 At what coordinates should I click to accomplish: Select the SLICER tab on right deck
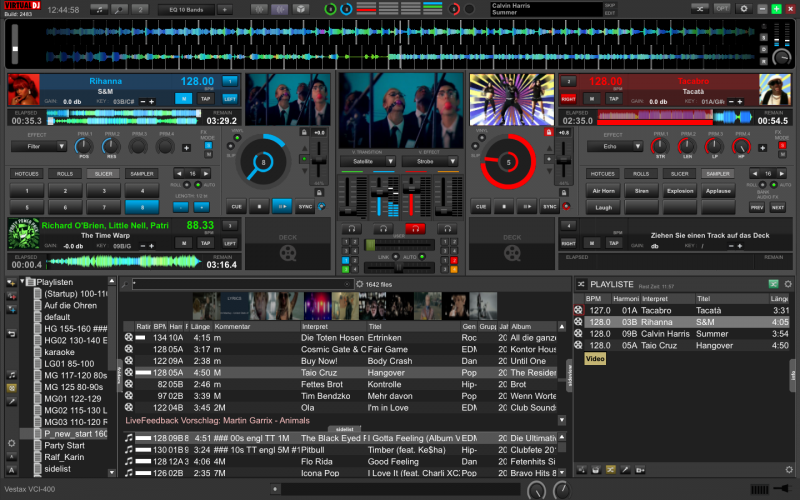(680, 173)
